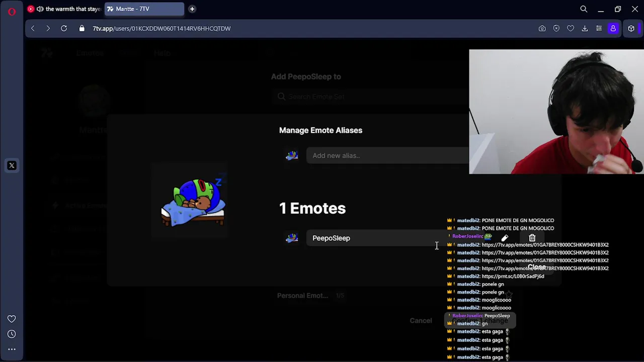The width and height of the screenshot is (644, 362).
Task: Open sidebar bookmarks heart icon
Action: point(12,319)
